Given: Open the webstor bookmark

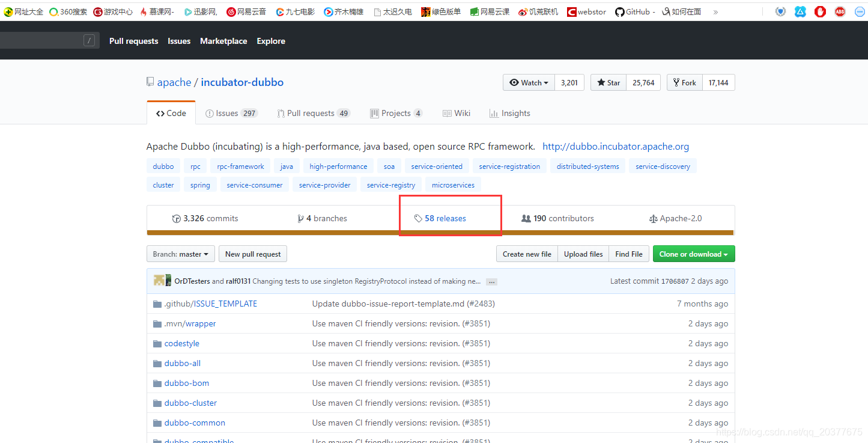Looking at the screenshot, I should (587, 11).
